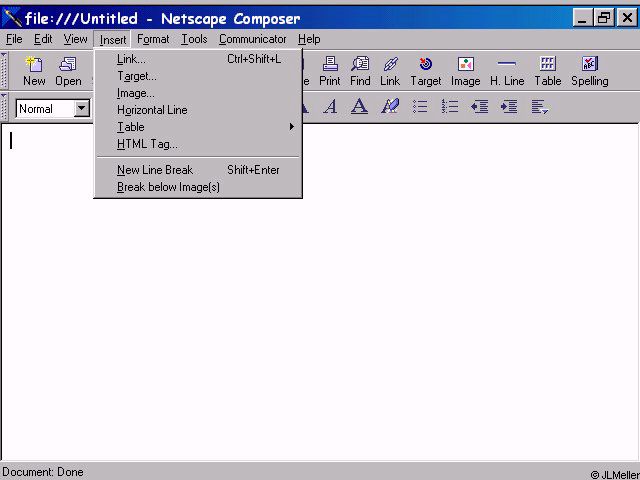Image resolution: width=640 pixels, height=480 pixels.
Task: Expand the Table submenu arrow
Action: point(292,127)
